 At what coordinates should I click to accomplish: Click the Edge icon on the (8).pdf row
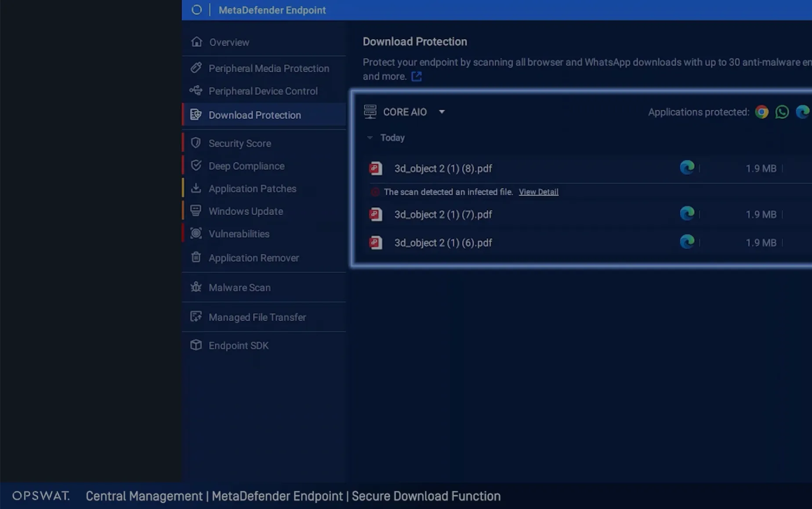[687, 167]
